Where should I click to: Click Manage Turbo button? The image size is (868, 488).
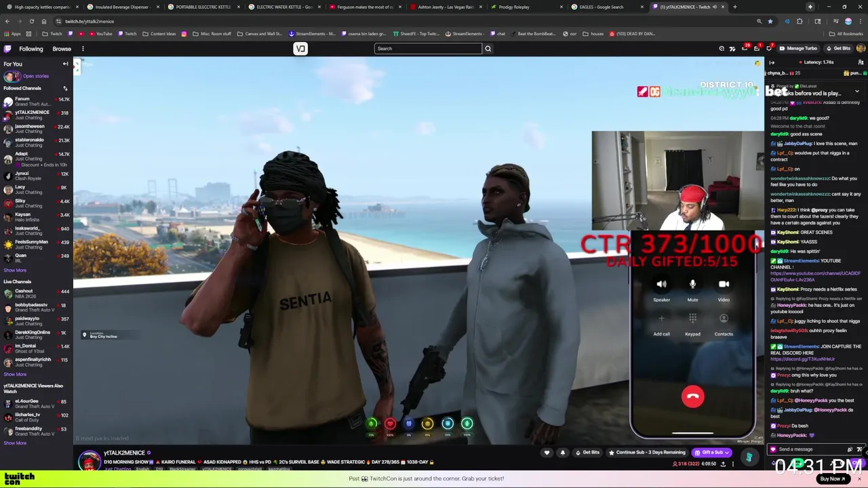(x=798, y=48)
